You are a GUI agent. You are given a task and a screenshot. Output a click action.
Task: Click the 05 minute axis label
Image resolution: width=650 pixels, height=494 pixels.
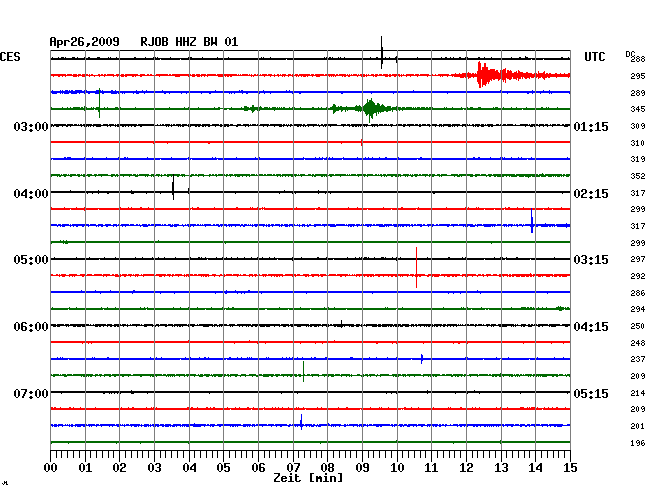point(223,468)
